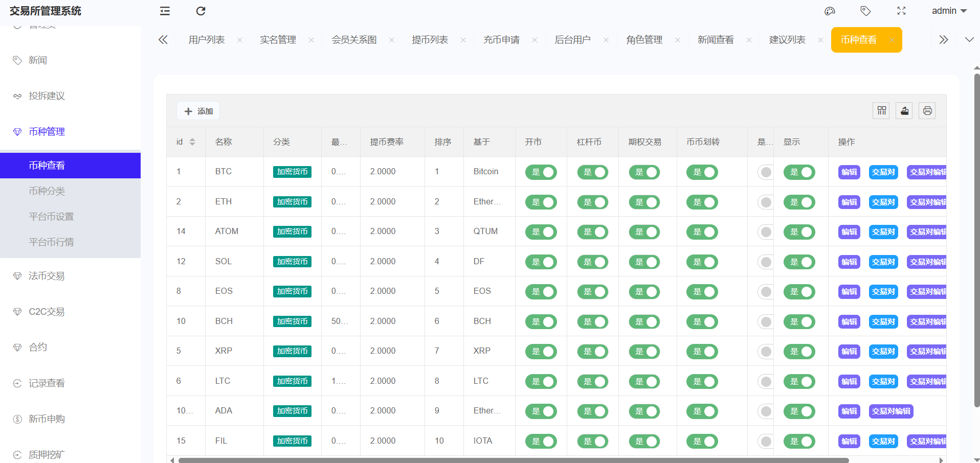Open the admin user dropdown

click(x=949, y=11)
